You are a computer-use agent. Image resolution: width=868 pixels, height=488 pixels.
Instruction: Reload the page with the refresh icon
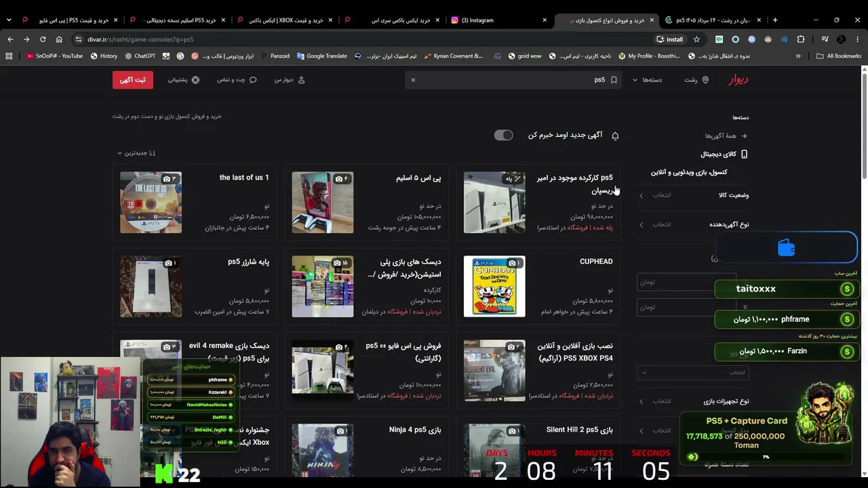point(43,39)
